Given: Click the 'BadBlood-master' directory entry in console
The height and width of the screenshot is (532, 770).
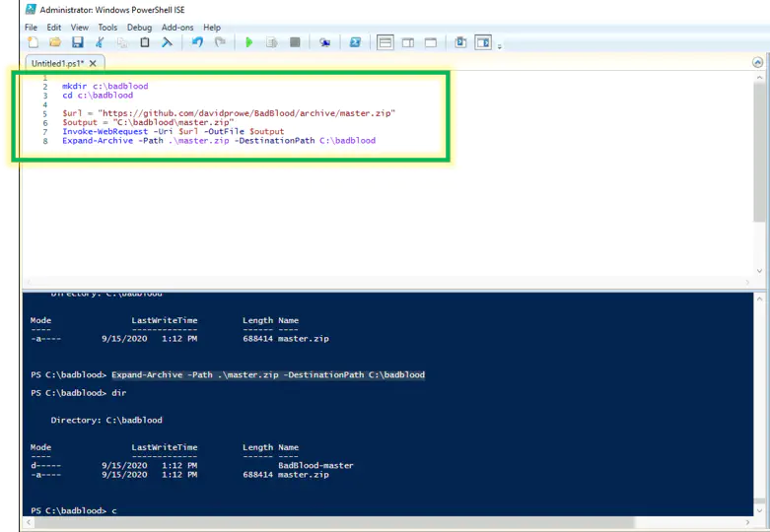Looking at the screenshot, I should (x=315, y=465).
